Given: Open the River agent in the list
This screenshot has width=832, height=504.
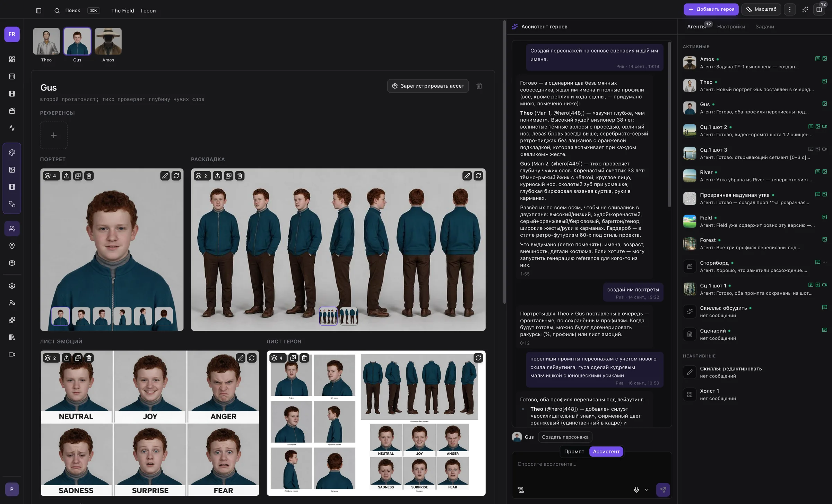Looking at the screenshot, I should (755, 176).
